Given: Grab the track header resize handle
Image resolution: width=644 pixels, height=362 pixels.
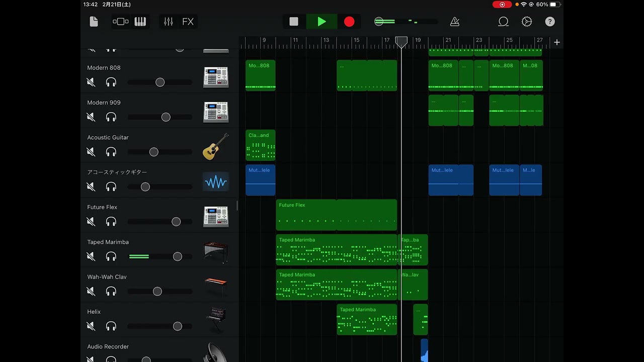Looking at the screenshot, I should [237, 206].
